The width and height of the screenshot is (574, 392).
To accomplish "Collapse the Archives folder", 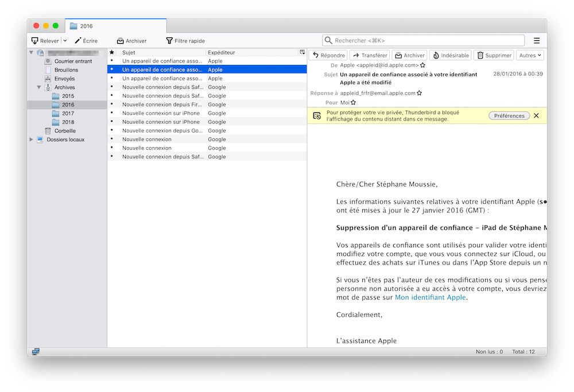I will coord(39,87).
